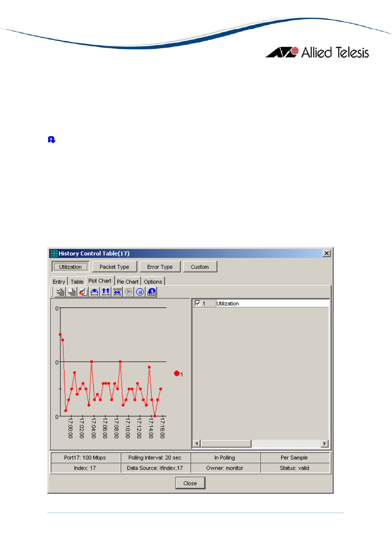
Task: Click the In Polling status cell
Action: (x=225, y=458)
